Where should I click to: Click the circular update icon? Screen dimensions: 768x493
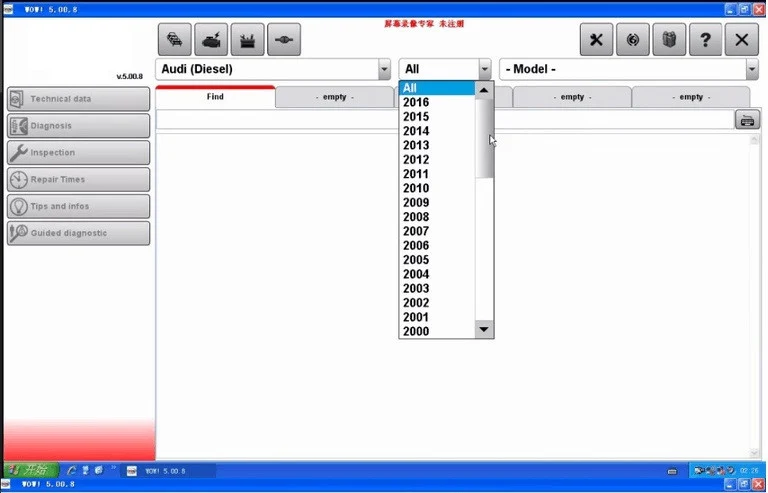click(x=633, y=39)
